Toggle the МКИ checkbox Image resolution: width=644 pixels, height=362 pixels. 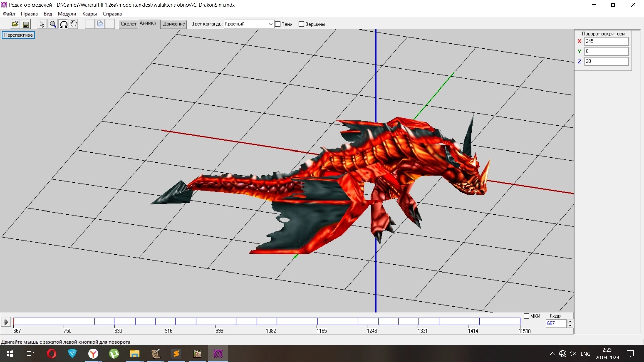[x=526, y=316]
